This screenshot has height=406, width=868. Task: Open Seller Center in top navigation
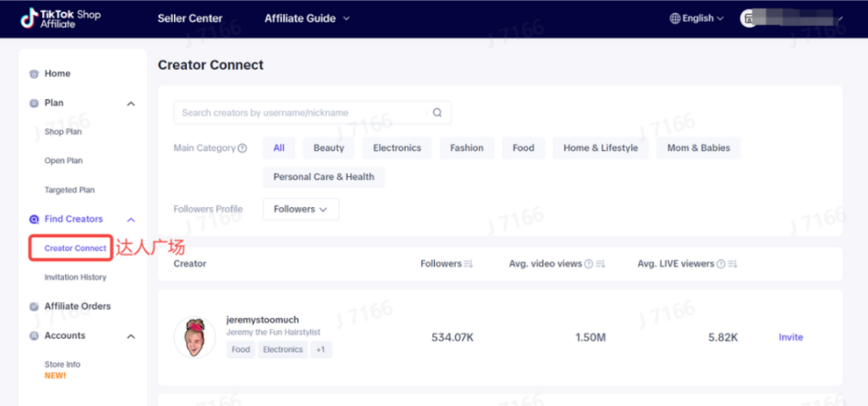190,18
